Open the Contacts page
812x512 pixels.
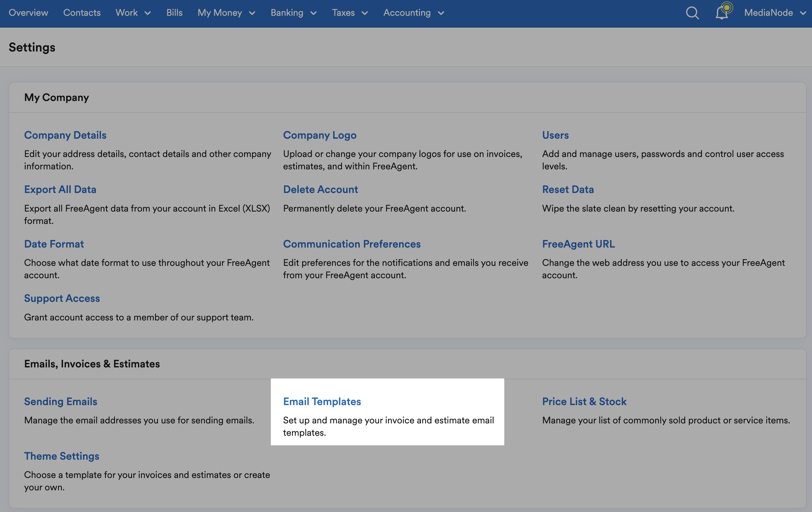pyautogui.click(x=82, y=13)
